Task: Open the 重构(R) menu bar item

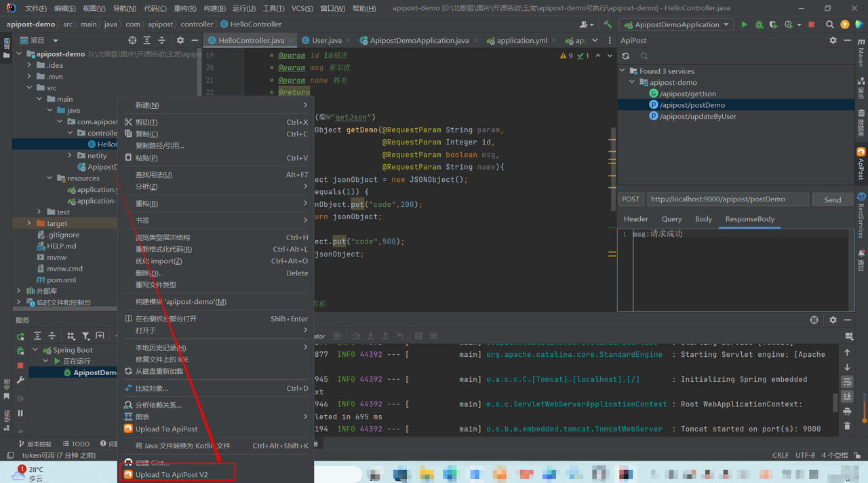Action: tap(185, 8)
